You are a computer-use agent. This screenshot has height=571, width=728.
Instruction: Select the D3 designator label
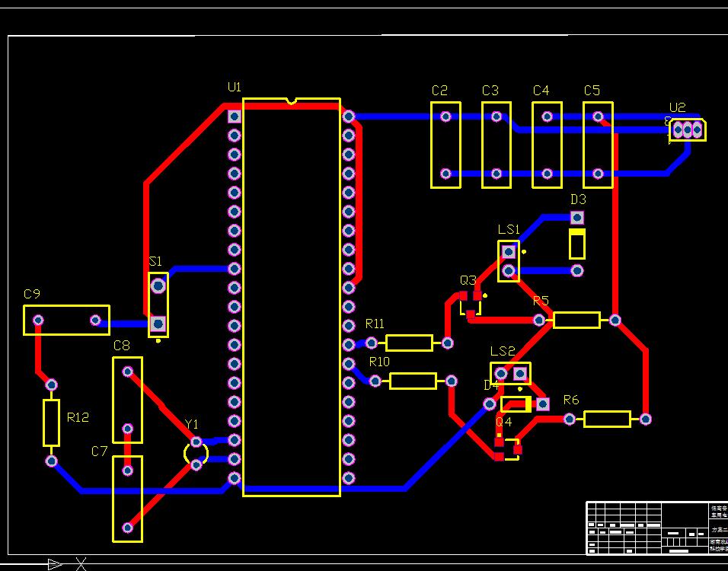(578, 199)
